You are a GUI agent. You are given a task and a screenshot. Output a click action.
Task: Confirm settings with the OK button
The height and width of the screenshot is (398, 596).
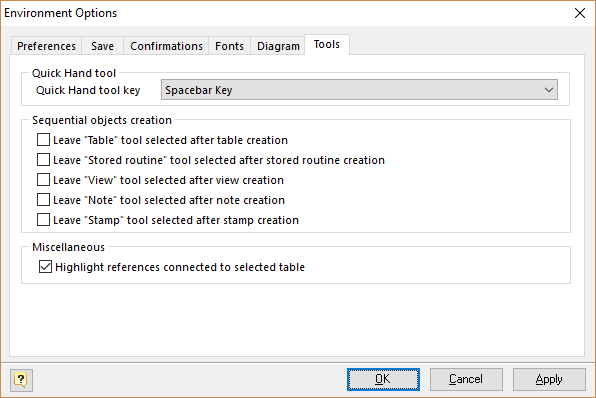click(383, 379)
